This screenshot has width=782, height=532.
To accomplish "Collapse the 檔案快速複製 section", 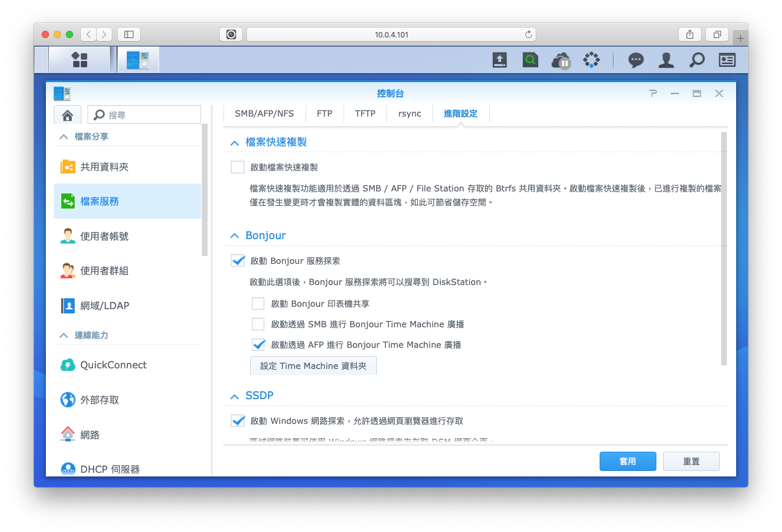I will pos(234,143).
